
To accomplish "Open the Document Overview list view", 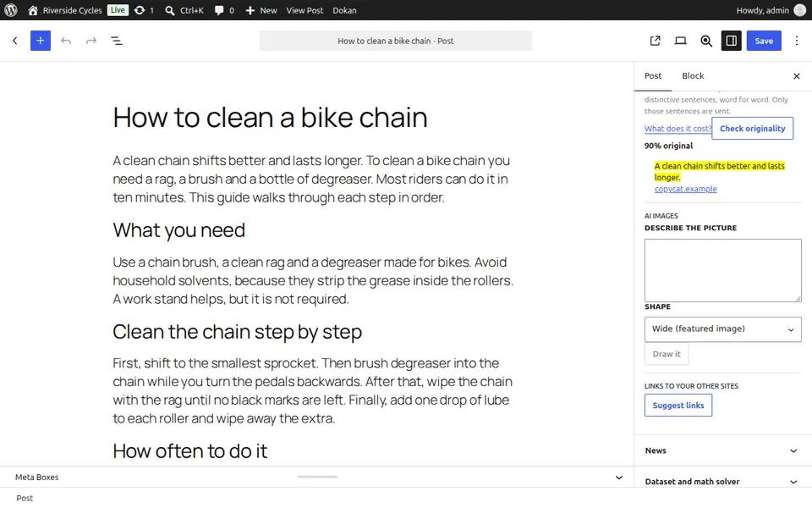I will click(x=117, y=41).
